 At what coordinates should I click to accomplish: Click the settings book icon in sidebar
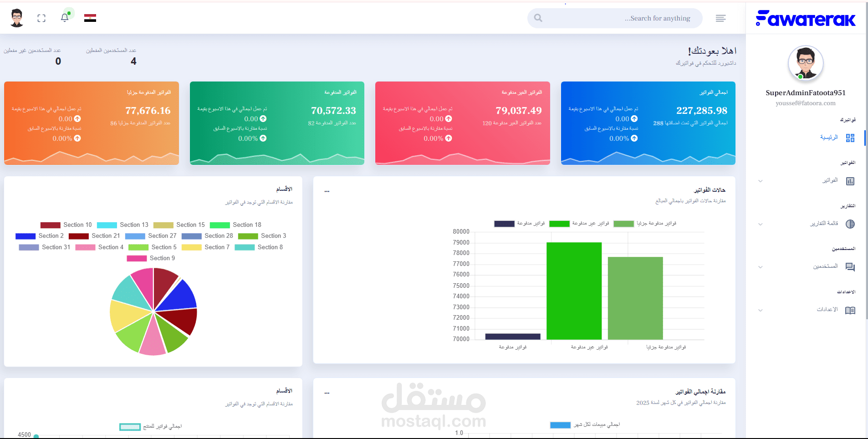point(850,310)
